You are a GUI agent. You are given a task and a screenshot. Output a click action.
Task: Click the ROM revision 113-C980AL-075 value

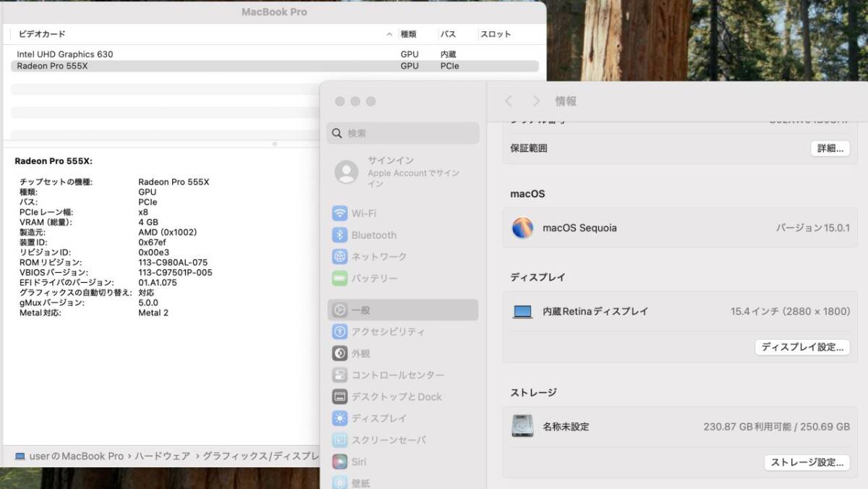point(173,263)
